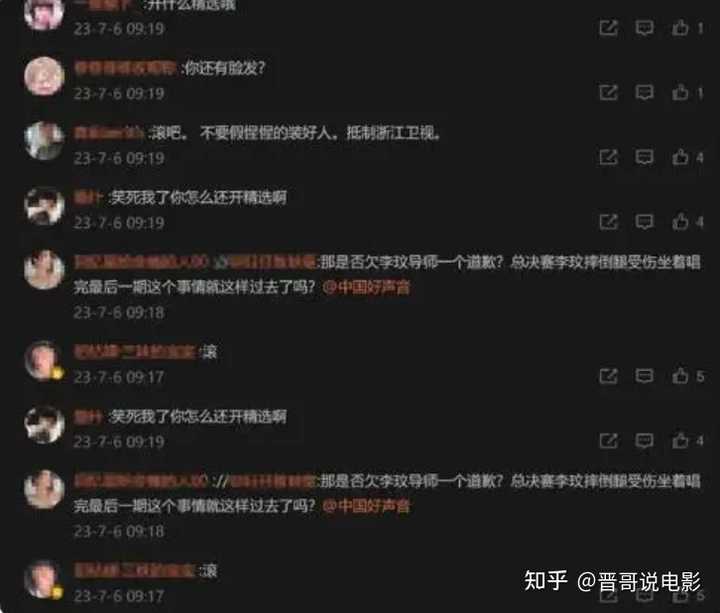Repost the first "滚" comment at 09:17
720x613 pixels.
point(608,377)
